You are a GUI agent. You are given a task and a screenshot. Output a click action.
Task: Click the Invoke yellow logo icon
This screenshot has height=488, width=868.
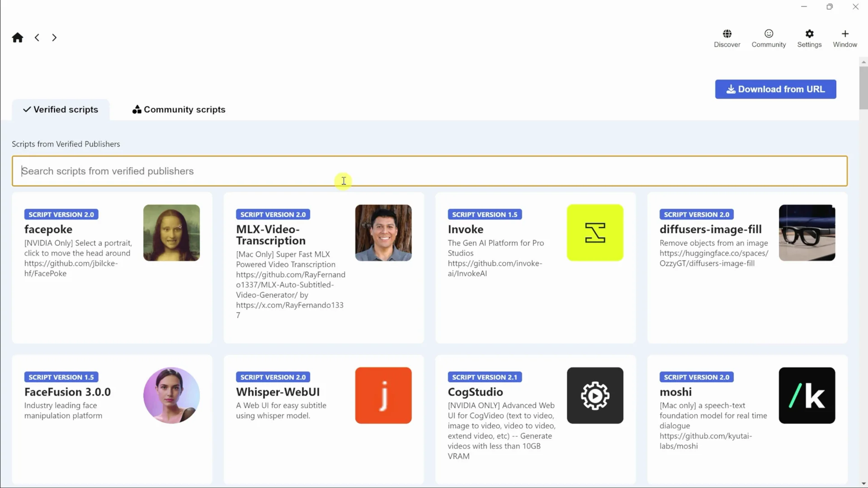point(595,233)
